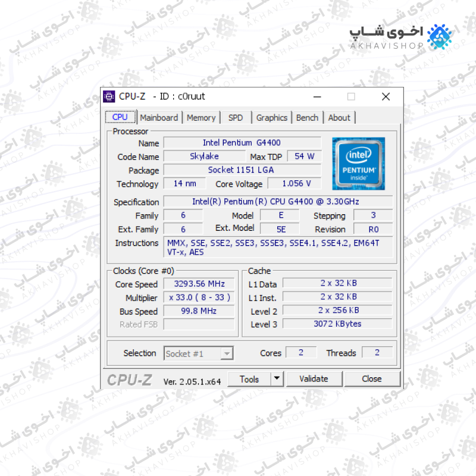Select the SPD tab
Screen dimensions: 476x476
236,118
